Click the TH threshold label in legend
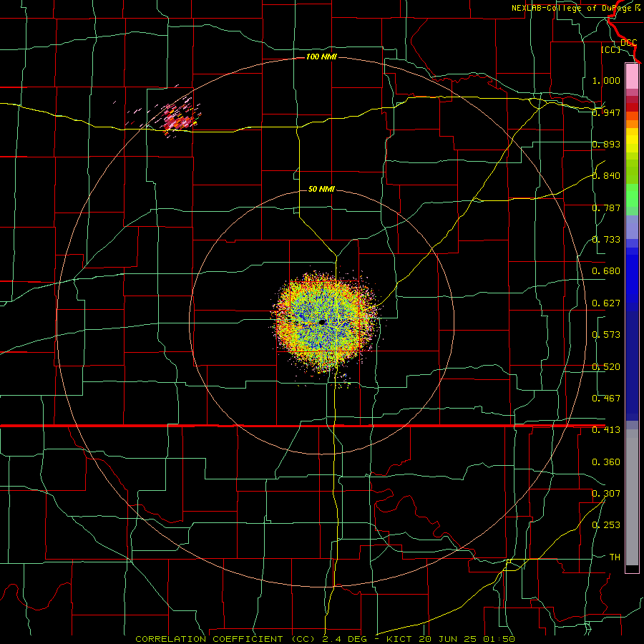 click(615, 557)
